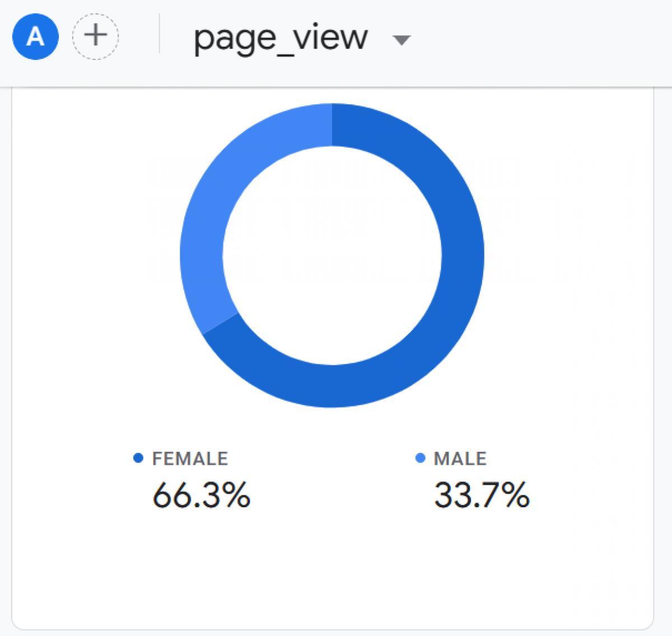672x636 pixels.
Task: Click the right arc of the Female segment
Action: pos(463,255)
